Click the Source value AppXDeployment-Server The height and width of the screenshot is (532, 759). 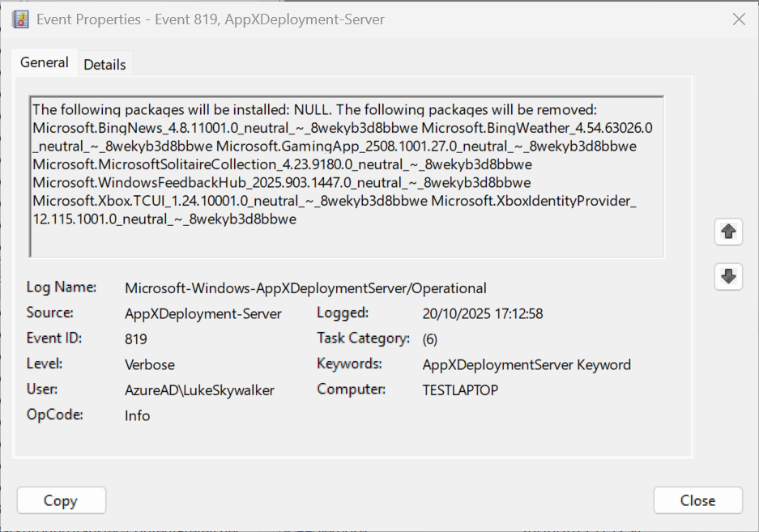203,314
